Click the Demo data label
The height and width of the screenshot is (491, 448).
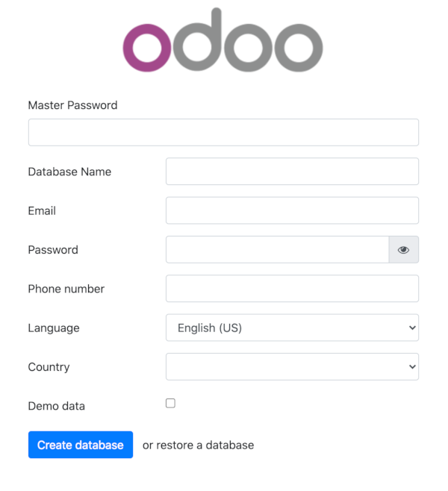click(x=57, y=407)
